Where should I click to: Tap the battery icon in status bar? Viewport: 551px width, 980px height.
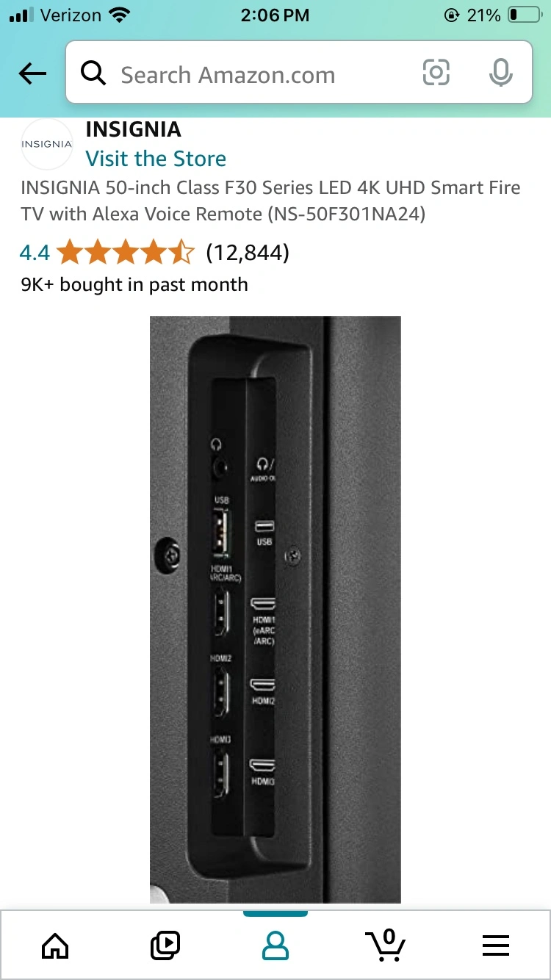click(x=524, y=15)
